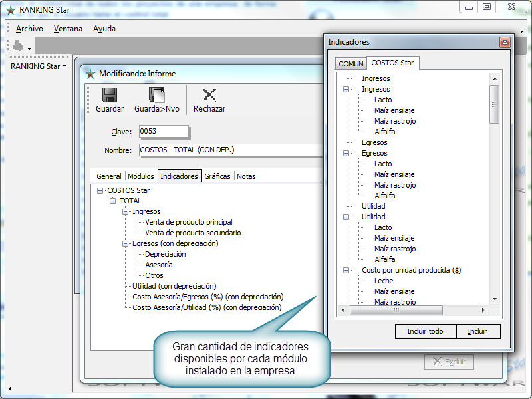Click the Indicadores list scroll-down arrow

pos(495,299)
